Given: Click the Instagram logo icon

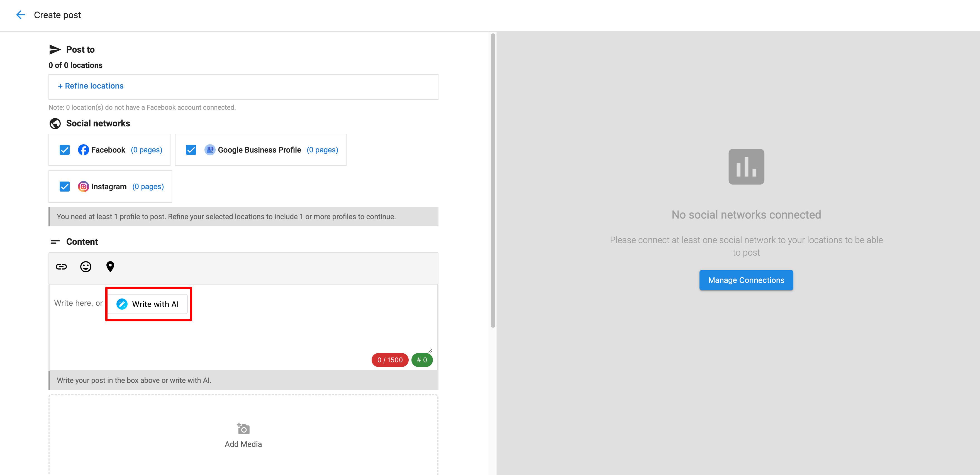Looking at the screenshot, I should (x=83, y=187).
